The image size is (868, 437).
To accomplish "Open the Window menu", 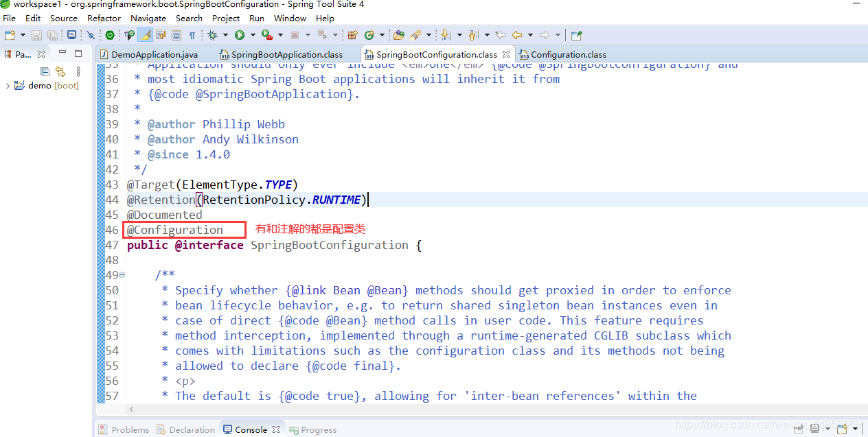I will 290,18.
